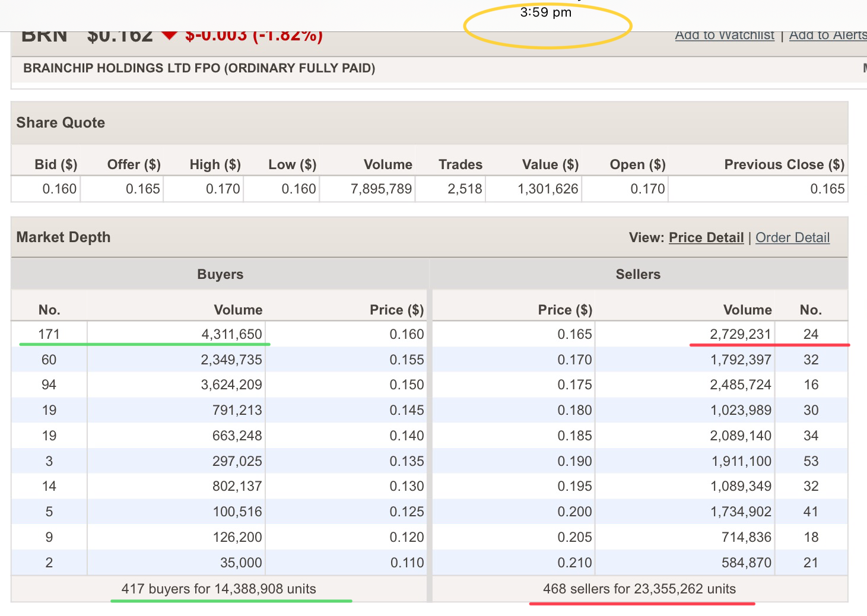Click the Add to Alerts link

click(x=827, y=36)
